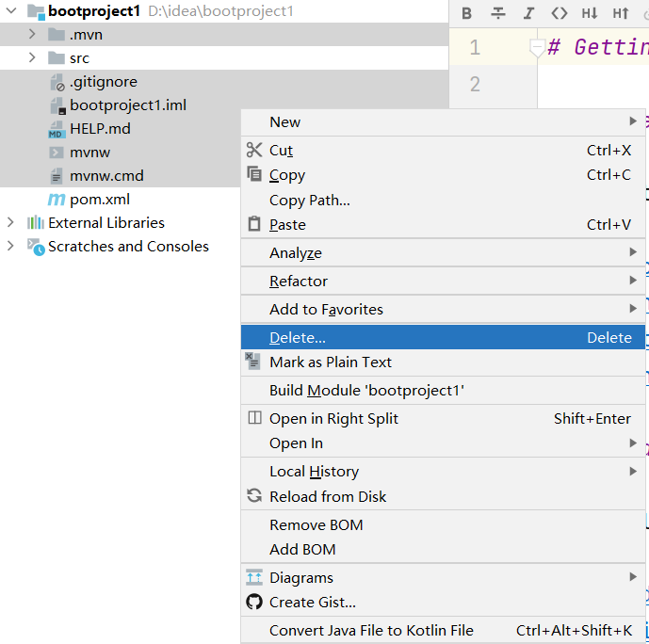Select Delete... from the context menu
This screenshot has width=649, height=644.
298,337
